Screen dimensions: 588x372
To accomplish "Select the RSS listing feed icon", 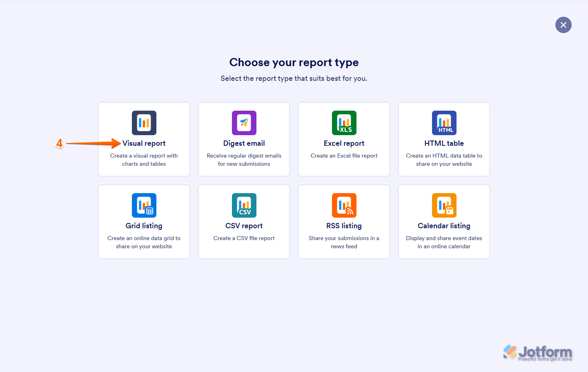I will point(344,205).
